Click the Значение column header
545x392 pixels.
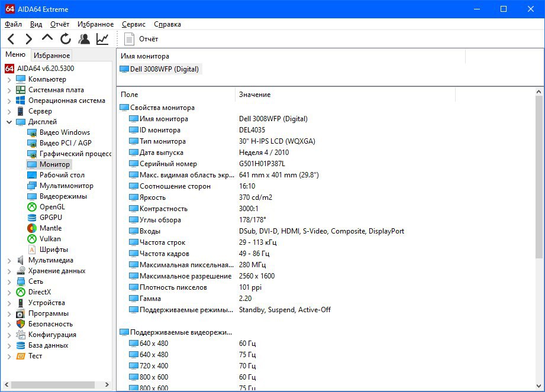click(x=345, y=95)
